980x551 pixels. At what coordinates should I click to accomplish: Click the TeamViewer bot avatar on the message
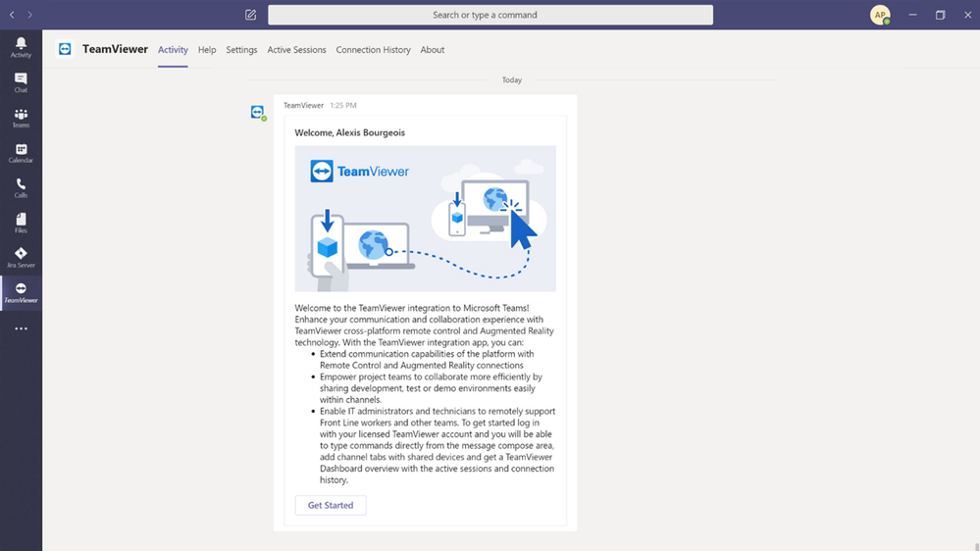pos(257,113)
